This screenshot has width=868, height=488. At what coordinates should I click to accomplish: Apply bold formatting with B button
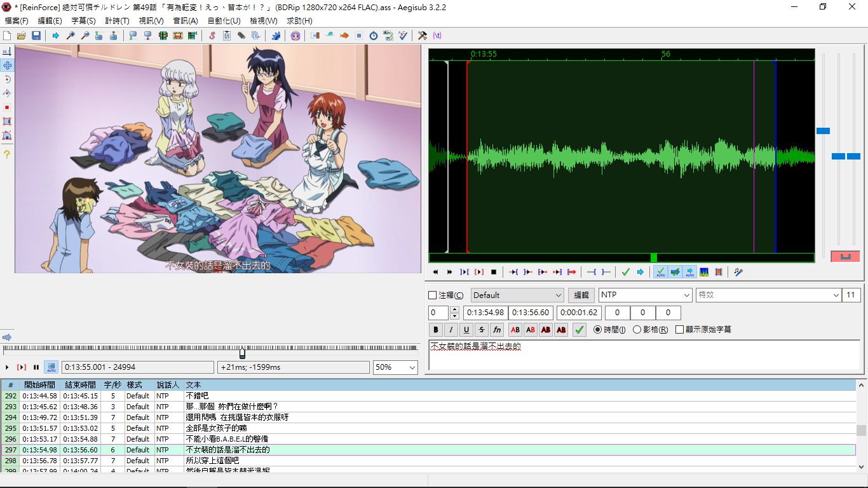[x=436, y=330]
